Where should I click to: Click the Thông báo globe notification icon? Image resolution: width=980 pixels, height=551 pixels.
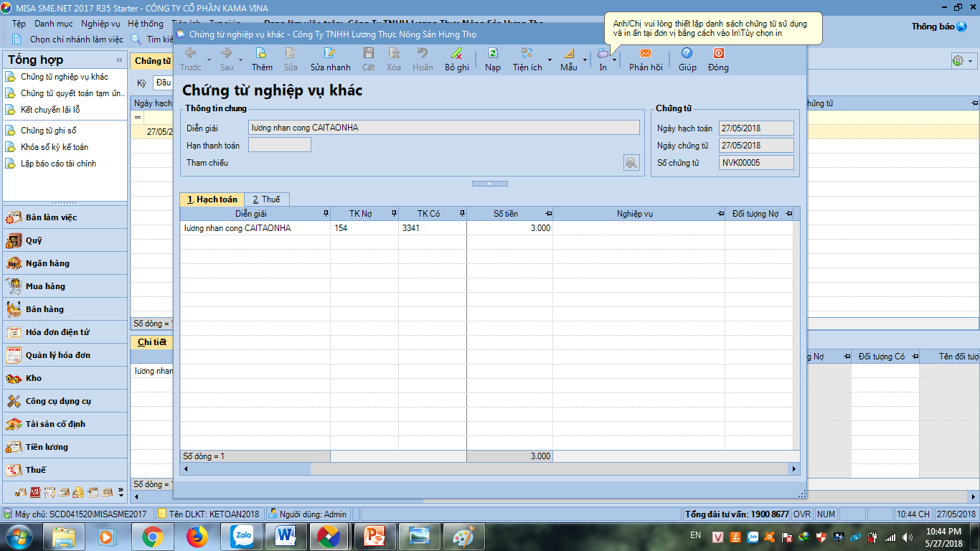(961, 27)
